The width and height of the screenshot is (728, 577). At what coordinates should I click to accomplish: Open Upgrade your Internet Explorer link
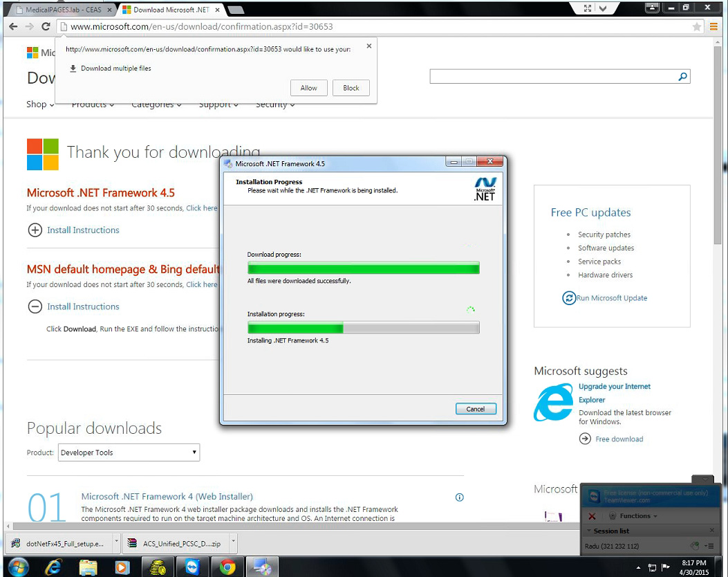[x=614, y=393]
